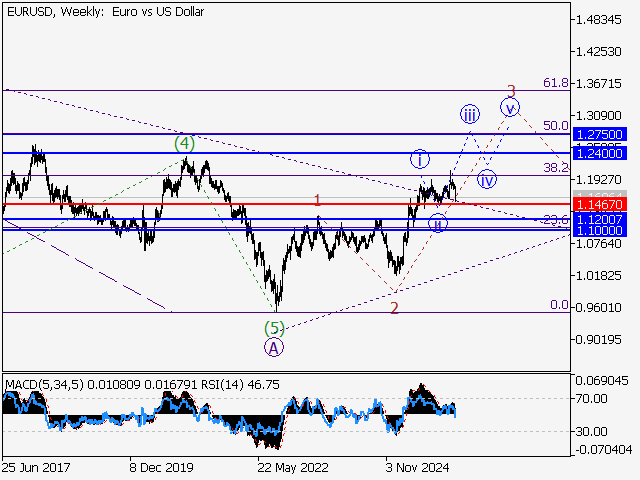Click the circled wave (4) label
Screen dimensions: 640x480
[184, 143]
